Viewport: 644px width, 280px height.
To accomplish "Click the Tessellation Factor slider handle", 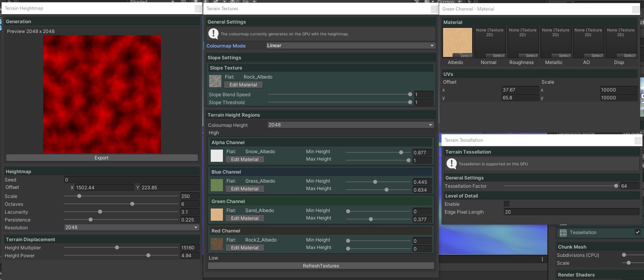I will [616, 186].
